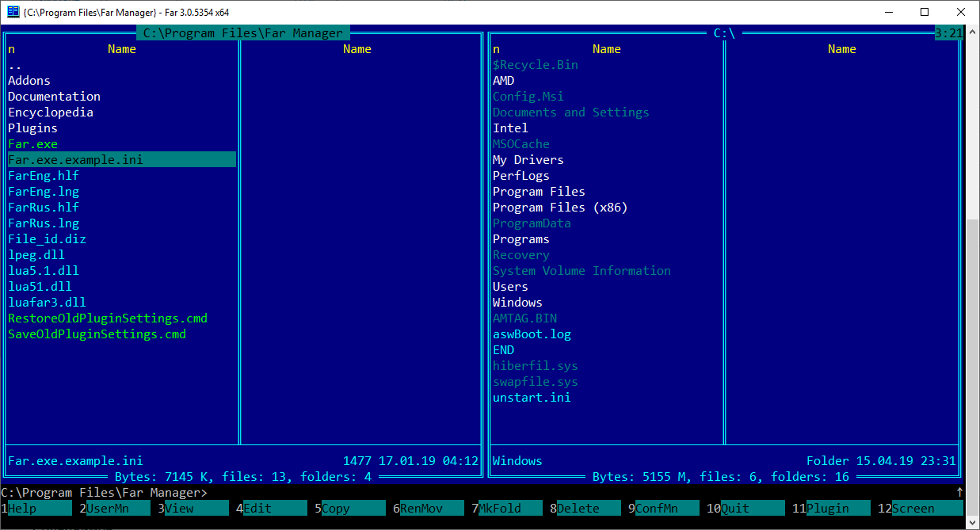Select File_id.diz file
The height and width of the screenshot is (530, 980).
(x=48, y=239)
